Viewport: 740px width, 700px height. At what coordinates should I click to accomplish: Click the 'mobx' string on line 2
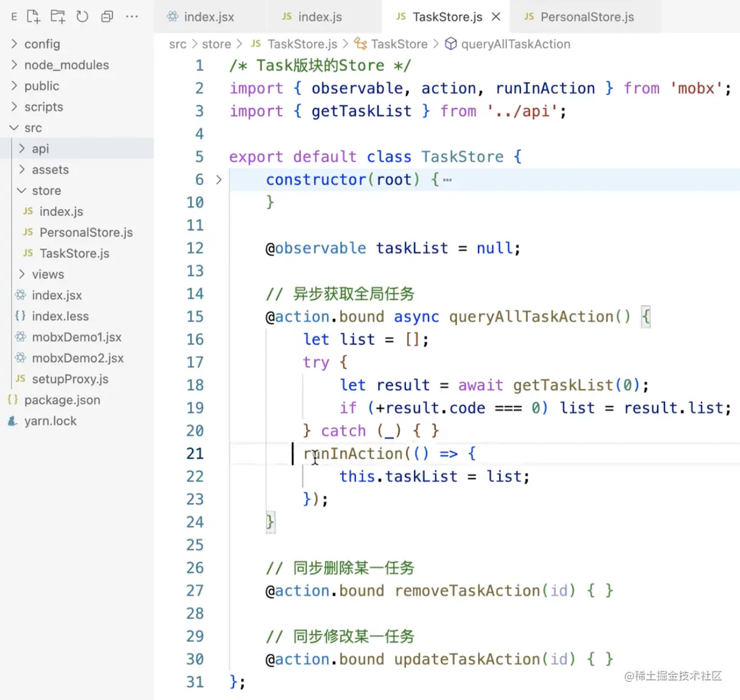[696, 88]
